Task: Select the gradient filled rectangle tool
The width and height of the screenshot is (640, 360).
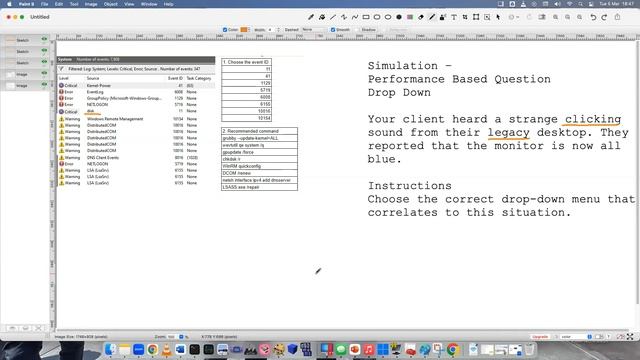Action: (x=410, y=17)
